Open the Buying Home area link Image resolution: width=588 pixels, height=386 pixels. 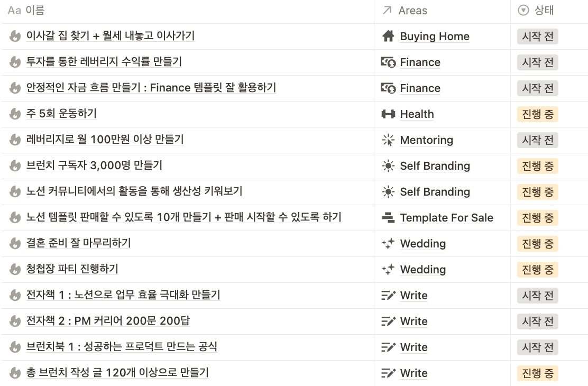tap(434, 36)
